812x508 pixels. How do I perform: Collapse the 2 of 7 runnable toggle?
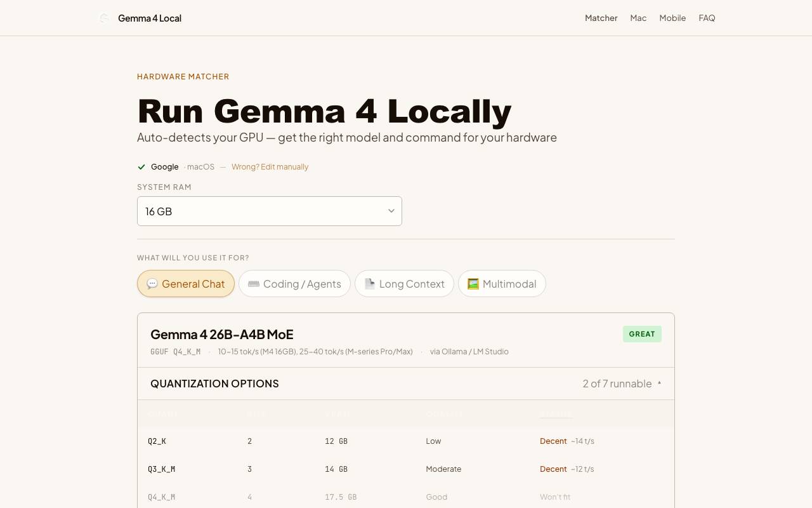click(x=622, y=384)
